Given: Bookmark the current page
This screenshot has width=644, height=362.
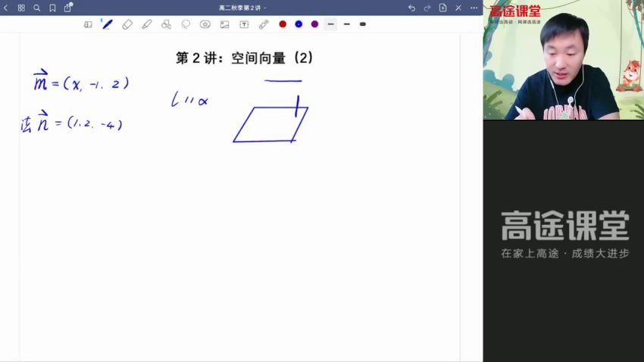Looking at the screenshot, I should click(52, 8).
